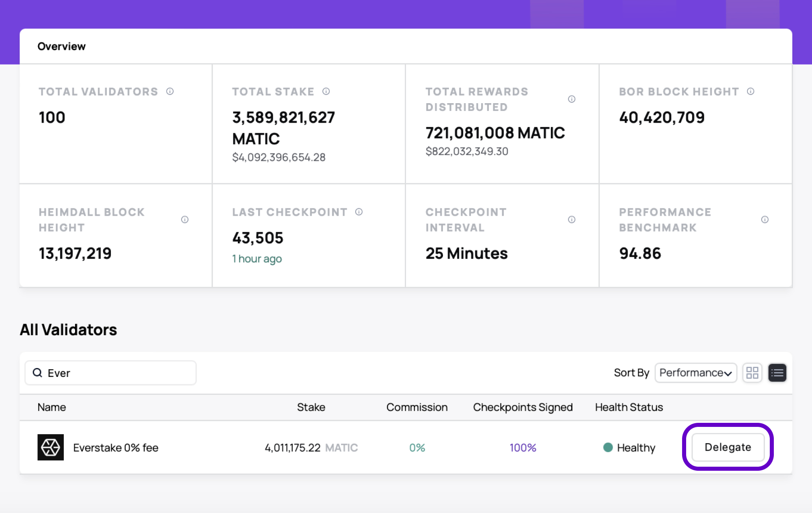Toggle the Last Checkpoint info indicator
Screen dimensions: 812x513
point(359,212)
